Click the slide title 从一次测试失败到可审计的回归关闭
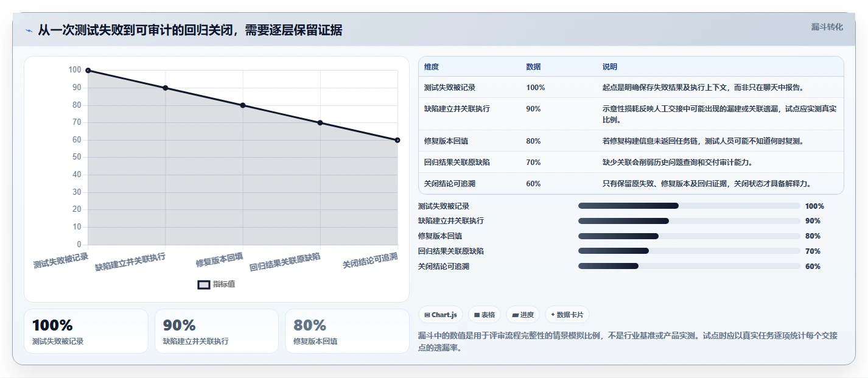Viewport: 868px width, 378px height. [x=190, y=30]
